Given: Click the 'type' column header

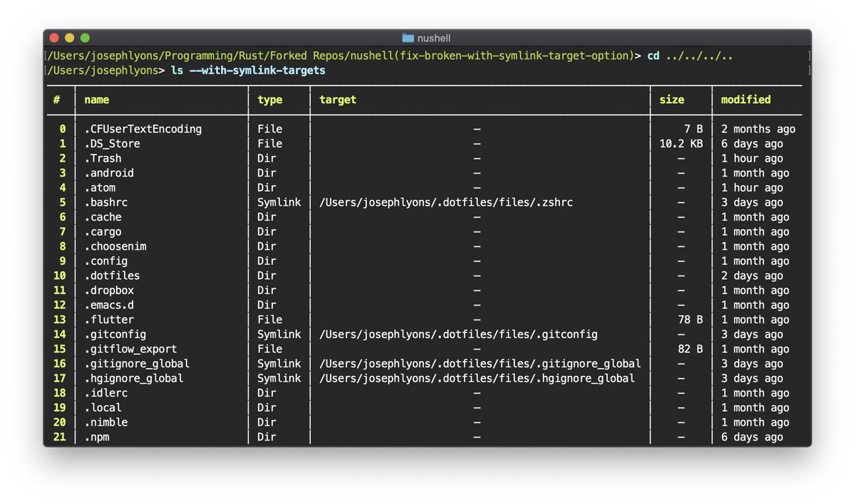Looking at the screenshot, I should point(270,100).
